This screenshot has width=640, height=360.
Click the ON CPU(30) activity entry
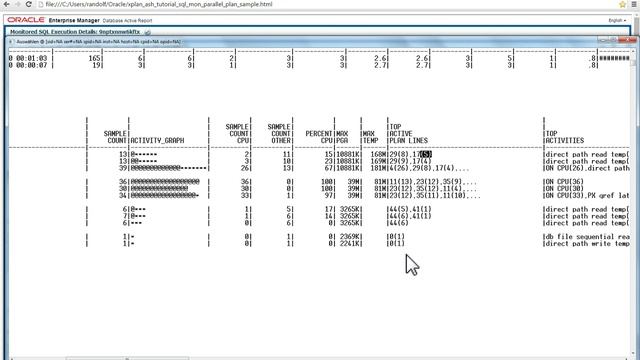[x=565, y=189]
